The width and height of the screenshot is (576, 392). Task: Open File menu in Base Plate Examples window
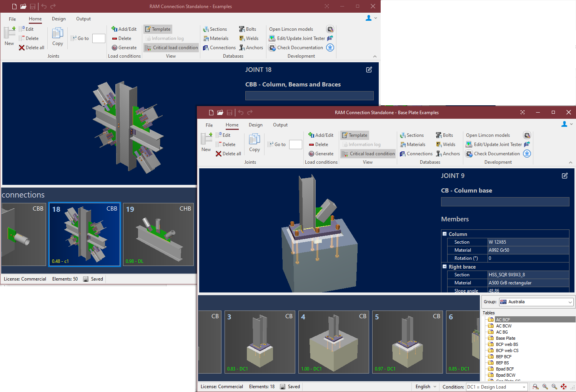click(x=209, y=125)
